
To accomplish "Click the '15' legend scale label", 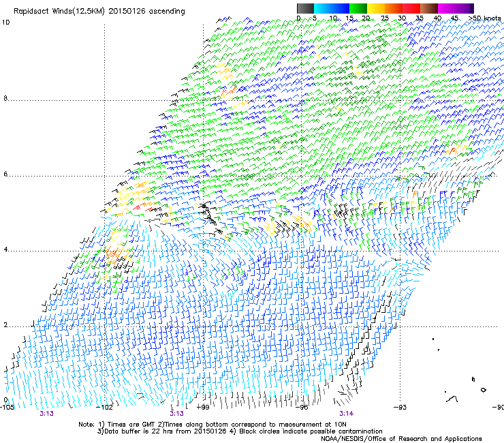I will coord(349,18).
